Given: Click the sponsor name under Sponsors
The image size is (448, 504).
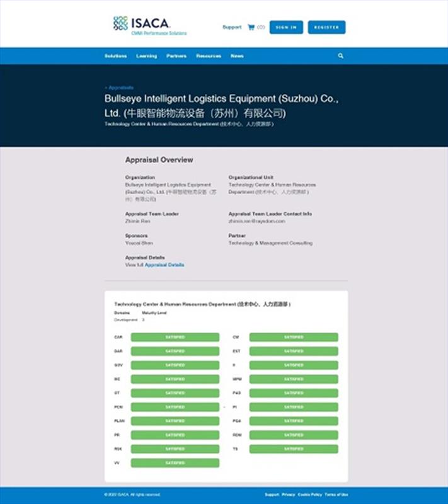Looking at the screenshot, I should [x=139, y=243].
